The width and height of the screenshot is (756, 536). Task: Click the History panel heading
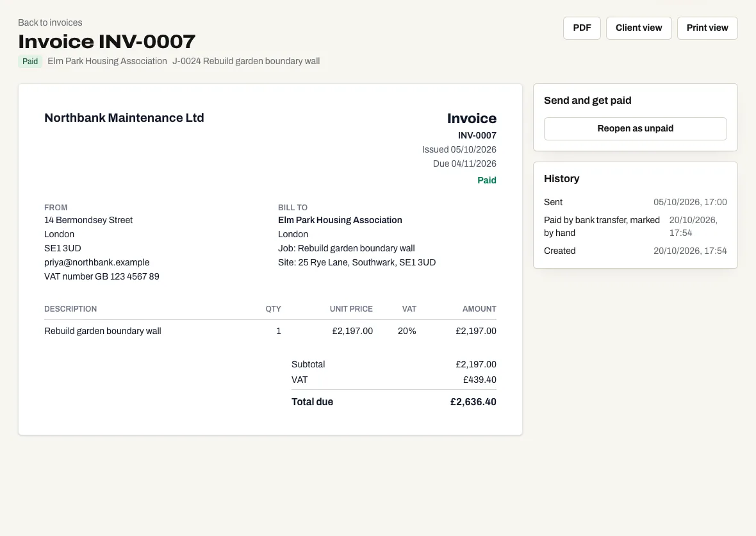[x=562, y=178]
